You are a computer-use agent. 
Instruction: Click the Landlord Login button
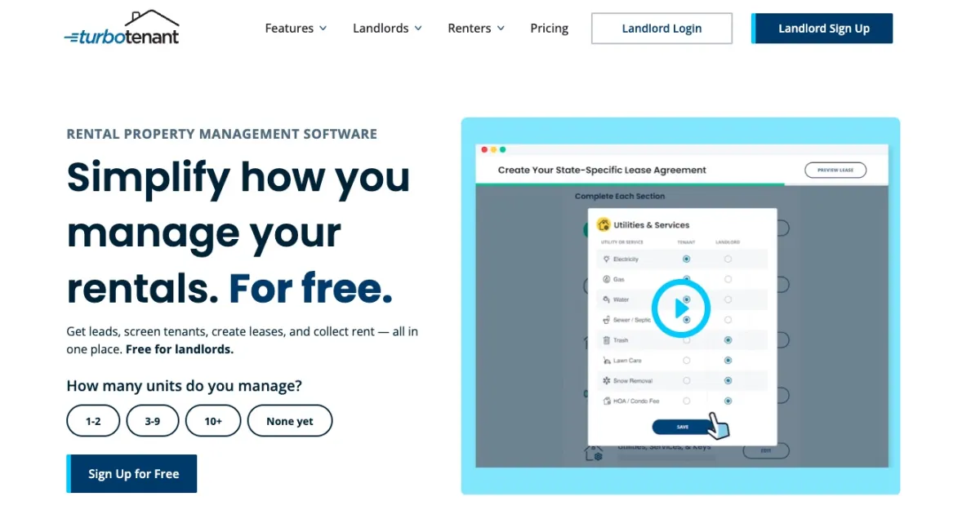click(661, 28)
